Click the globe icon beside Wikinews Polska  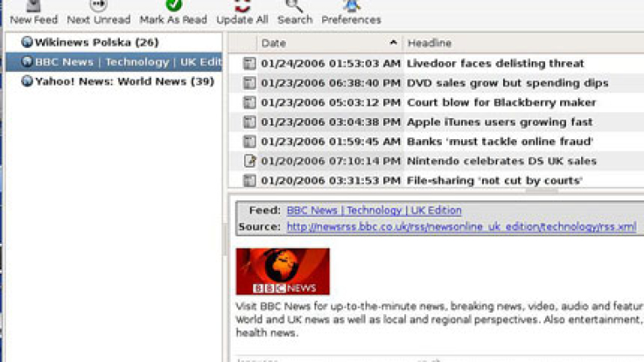[x=27, y=42]
